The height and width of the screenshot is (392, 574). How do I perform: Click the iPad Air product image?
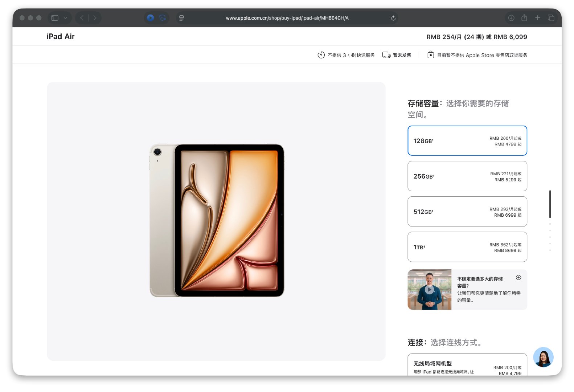click(217, 220)
